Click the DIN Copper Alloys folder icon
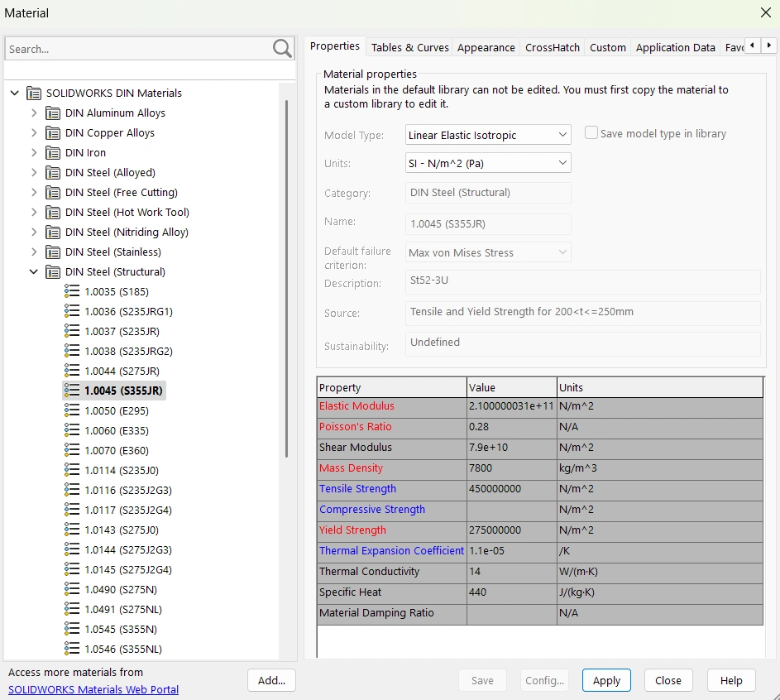This screenshot has height=700, width=780. 53,133
